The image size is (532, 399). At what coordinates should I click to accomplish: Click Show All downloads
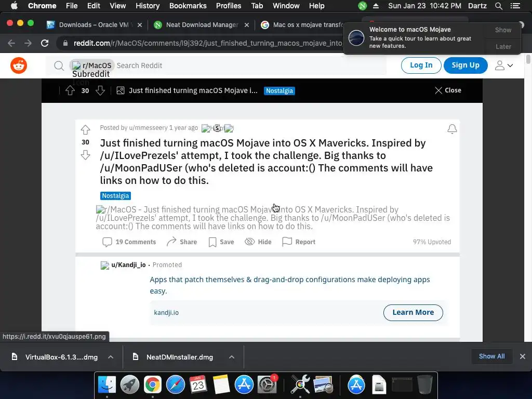tap(491, 356)
